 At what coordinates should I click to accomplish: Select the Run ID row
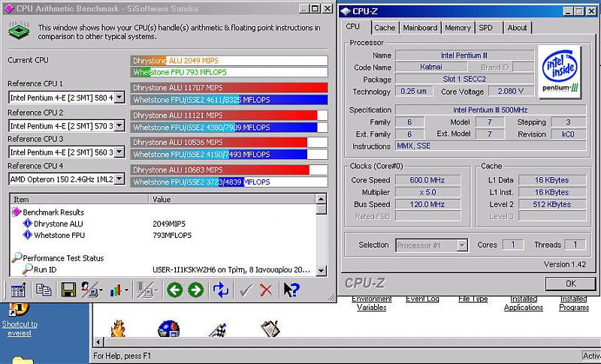(x=164, y=269)
